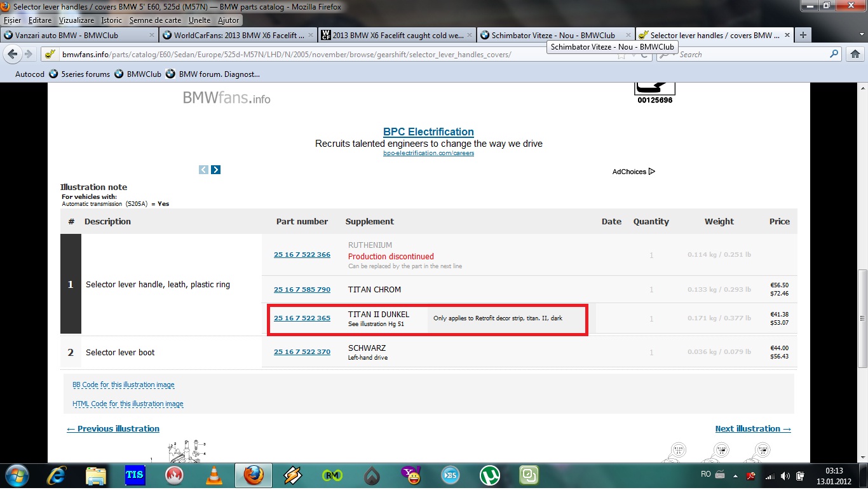Click the network signal tray icon
This screenshot has height=490, width=868.
click(770, 475)
